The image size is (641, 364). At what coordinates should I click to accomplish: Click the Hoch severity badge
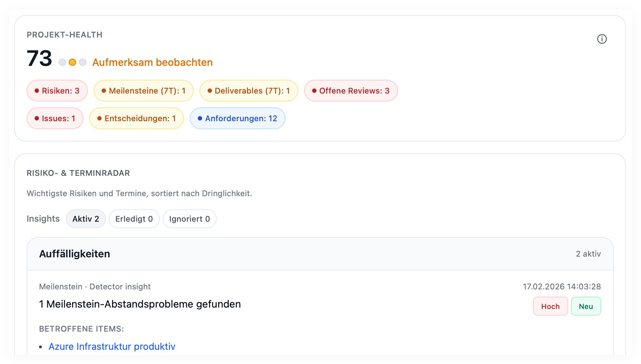point(550,306)
